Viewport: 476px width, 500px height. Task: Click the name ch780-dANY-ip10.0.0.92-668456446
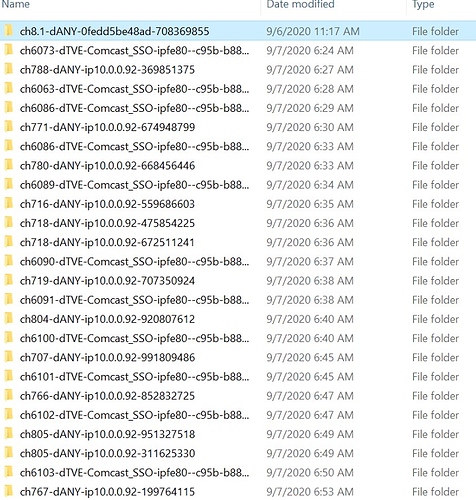[107, 165]
